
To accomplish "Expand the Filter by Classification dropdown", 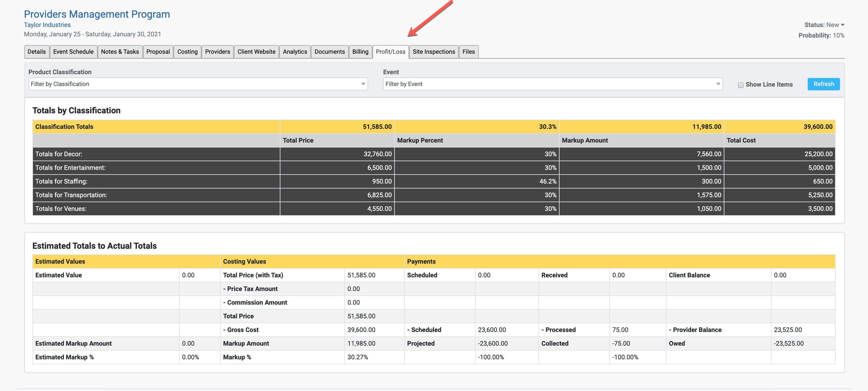I will tap(198, 84).
